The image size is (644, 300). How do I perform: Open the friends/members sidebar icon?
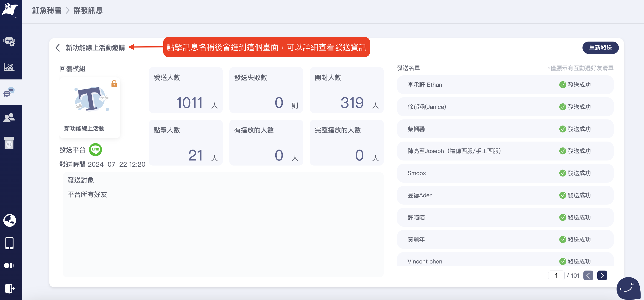tap(9, 118)
